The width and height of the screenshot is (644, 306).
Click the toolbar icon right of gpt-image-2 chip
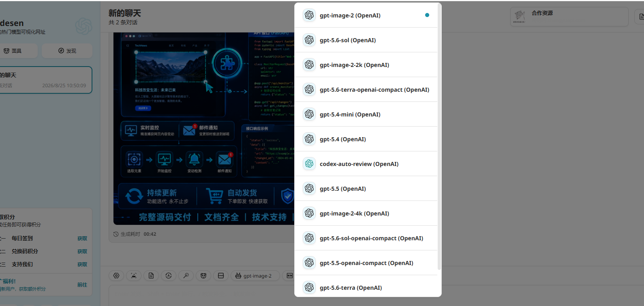[x=289, y=276]
